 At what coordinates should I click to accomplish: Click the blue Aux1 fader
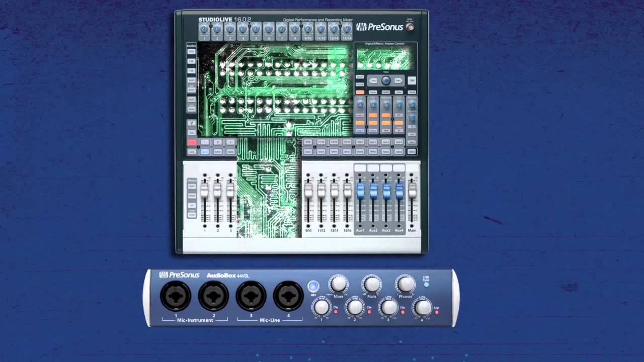click(360, 190)
